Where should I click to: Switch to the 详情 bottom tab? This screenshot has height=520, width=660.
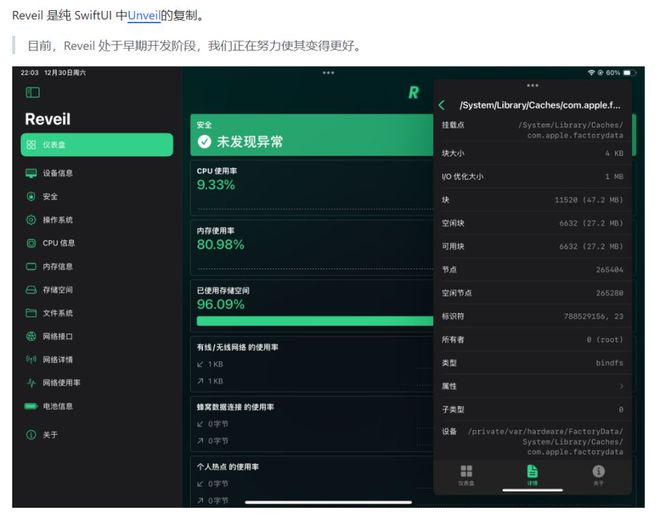(532, 474)
